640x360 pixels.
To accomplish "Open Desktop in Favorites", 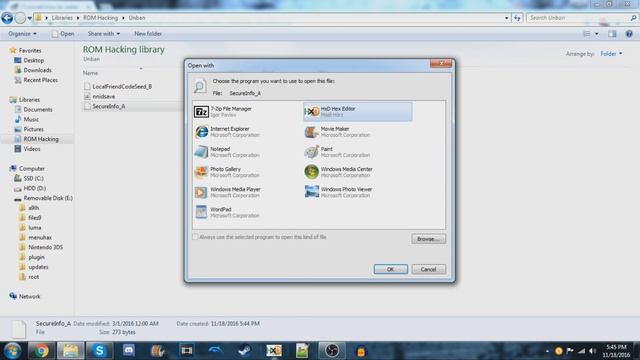I will [x=33, y=60].
